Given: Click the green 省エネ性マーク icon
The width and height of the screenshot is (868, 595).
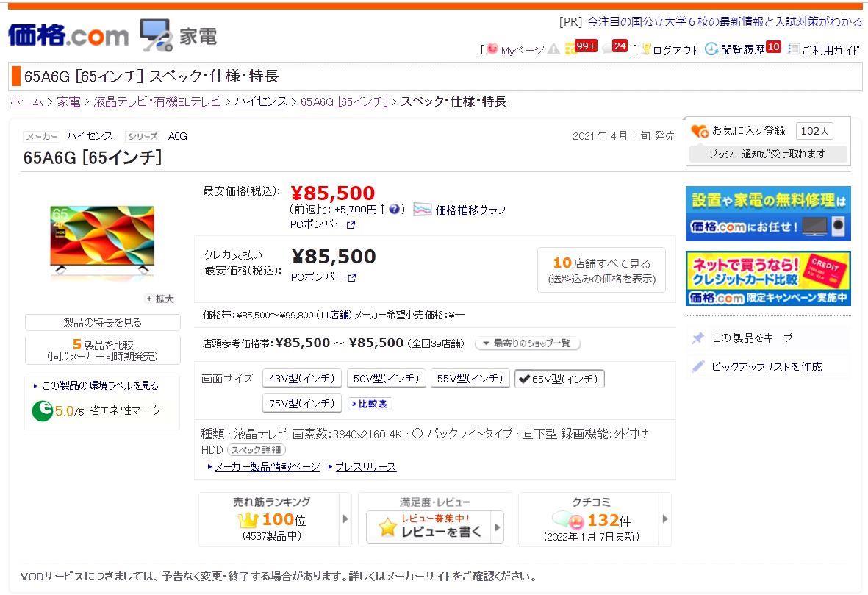Looking at the screenshot, I should coord(42,410).
